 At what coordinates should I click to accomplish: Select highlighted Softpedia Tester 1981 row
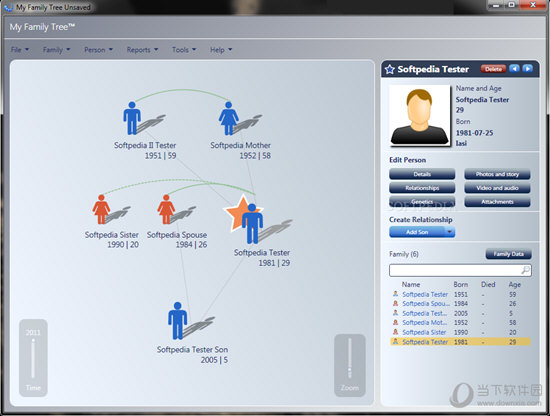tap(460, 342)
